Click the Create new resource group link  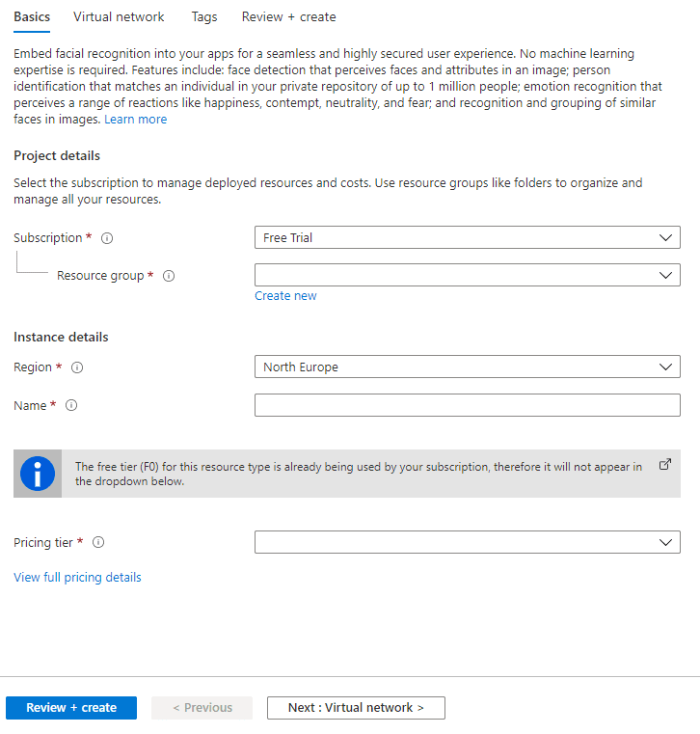285,296
